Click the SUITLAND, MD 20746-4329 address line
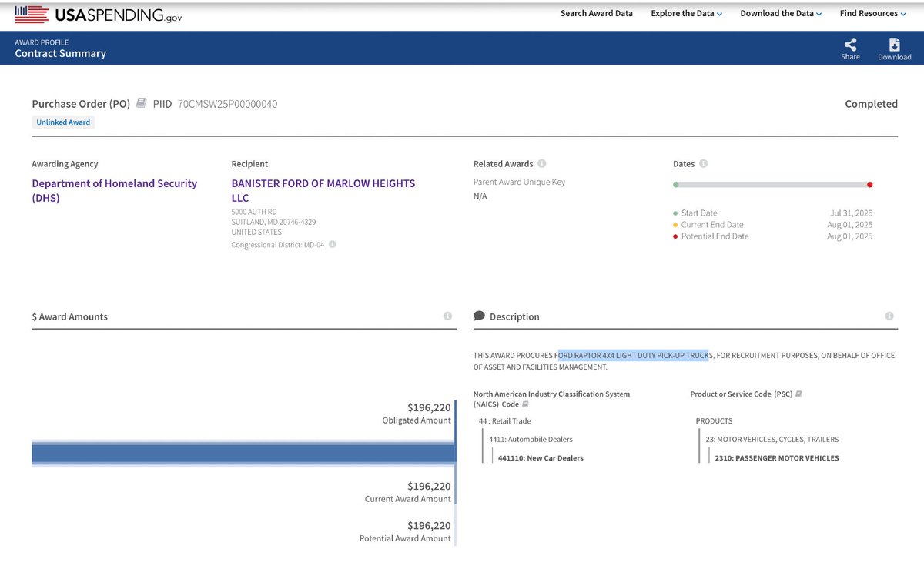Image resolution: width=924 pixels, height=566 pixels. [273, 222]
